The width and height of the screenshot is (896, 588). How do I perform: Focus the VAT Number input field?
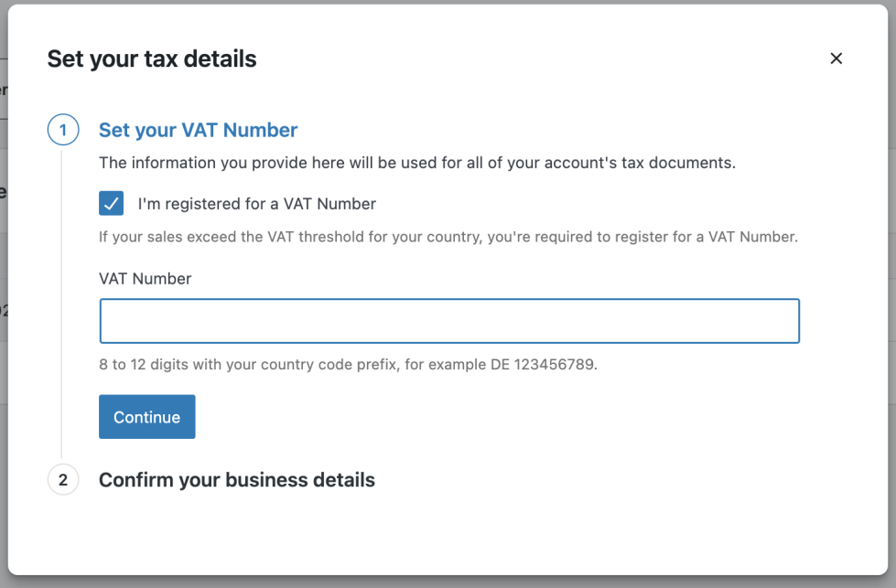point(449,321)
